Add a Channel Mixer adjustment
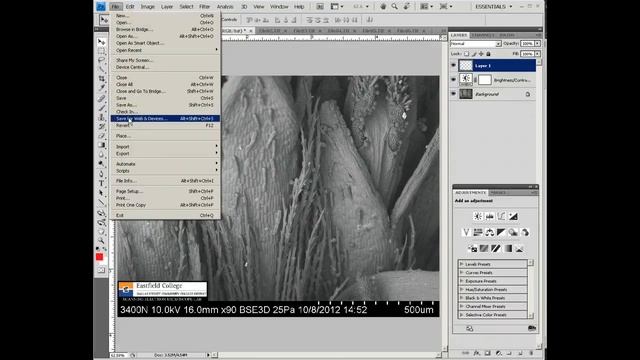The height and width of the screenshot is (360, 640). [525, 232]
